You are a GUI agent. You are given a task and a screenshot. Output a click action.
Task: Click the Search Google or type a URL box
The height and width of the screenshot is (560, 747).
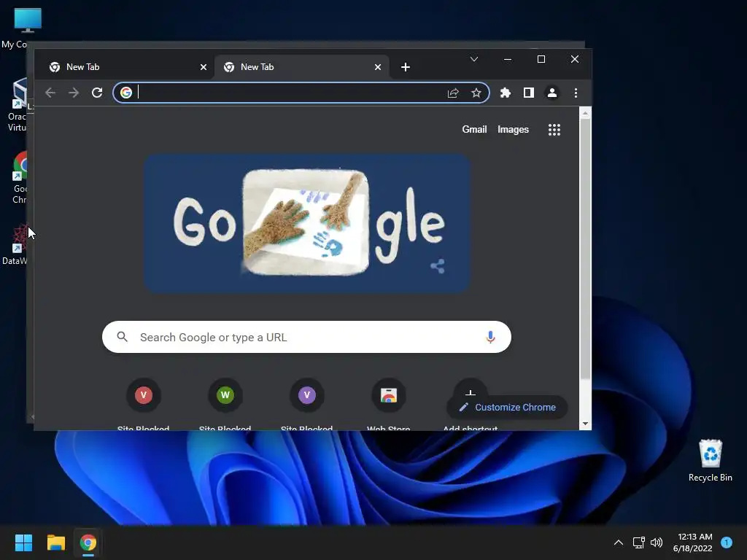pos(306,337)
